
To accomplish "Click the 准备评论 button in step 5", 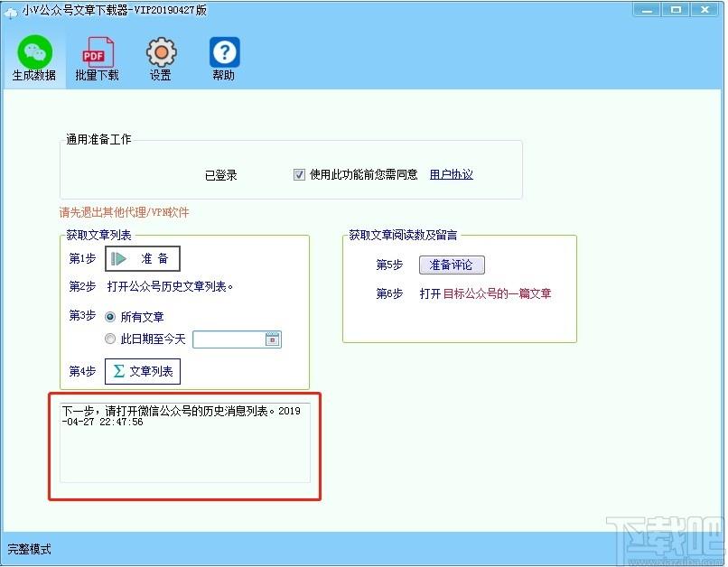I will 452,265.
